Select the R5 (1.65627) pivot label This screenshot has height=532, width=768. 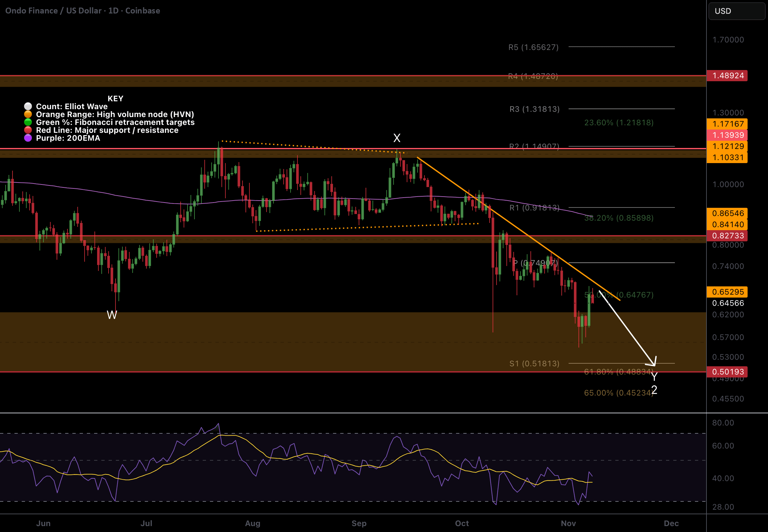click(x=533, y=47)
